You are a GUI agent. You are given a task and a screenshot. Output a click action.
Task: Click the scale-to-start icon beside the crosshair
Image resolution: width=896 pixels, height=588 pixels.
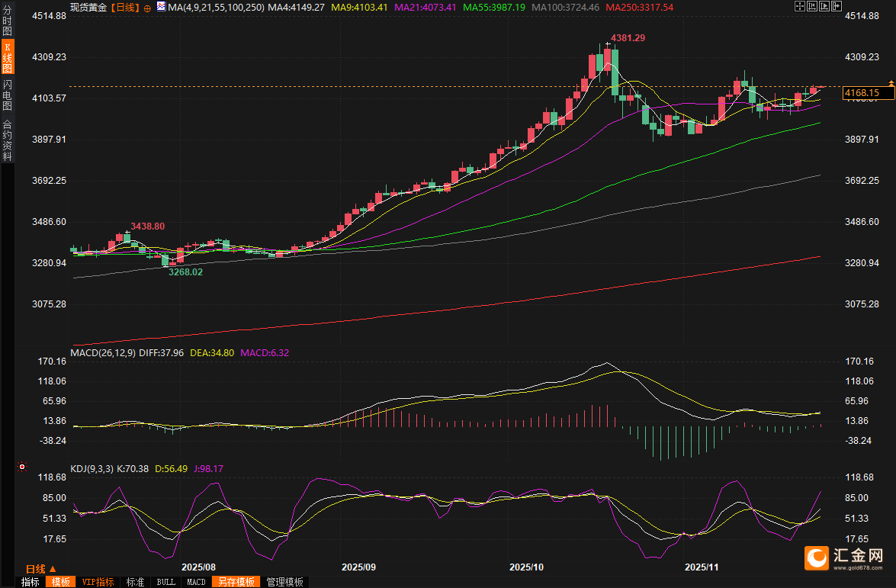(x=811, y=6)
